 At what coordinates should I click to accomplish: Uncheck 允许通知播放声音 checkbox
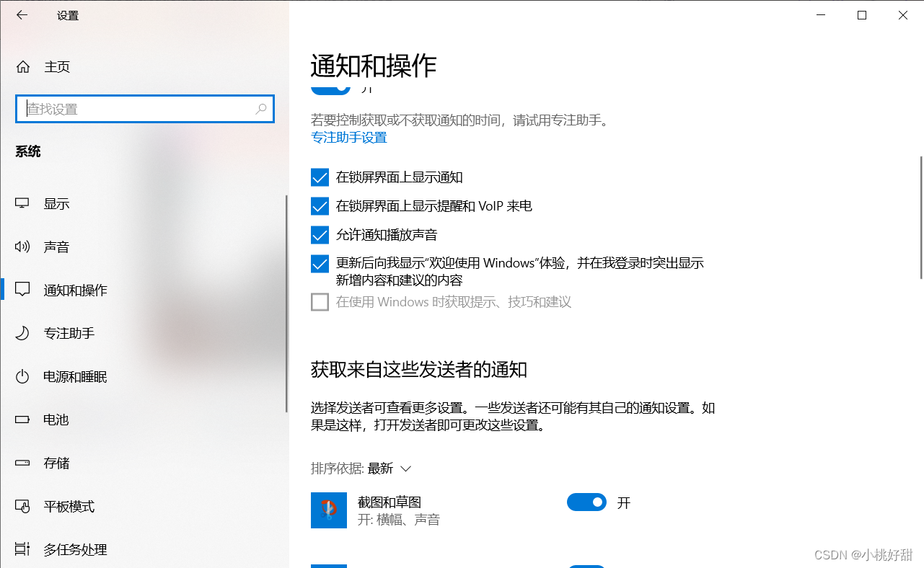pos(320,235)
